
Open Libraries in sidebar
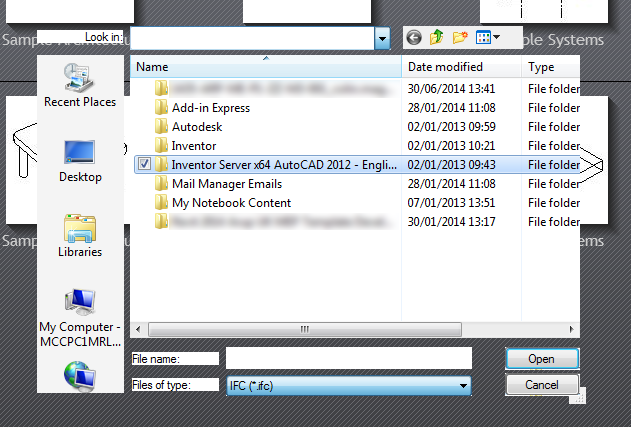pos(80,236)
